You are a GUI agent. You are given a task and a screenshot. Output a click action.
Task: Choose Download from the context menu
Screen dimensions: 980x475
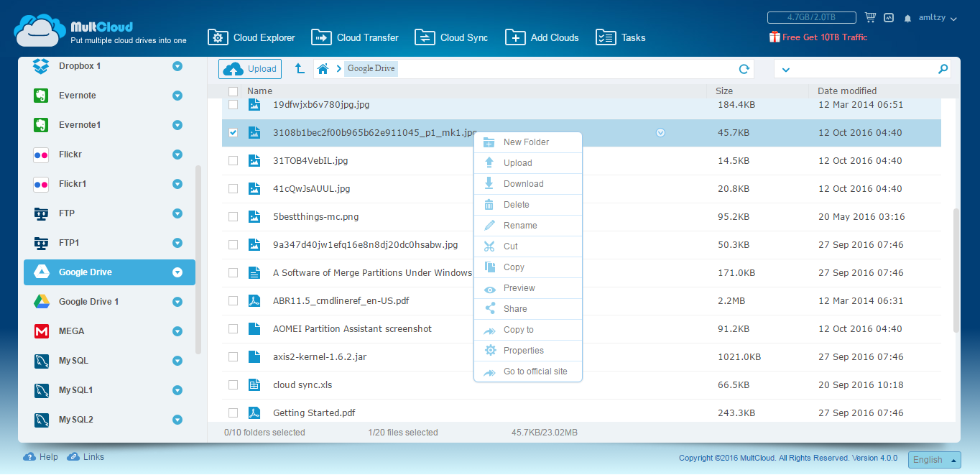click(523, 184)
